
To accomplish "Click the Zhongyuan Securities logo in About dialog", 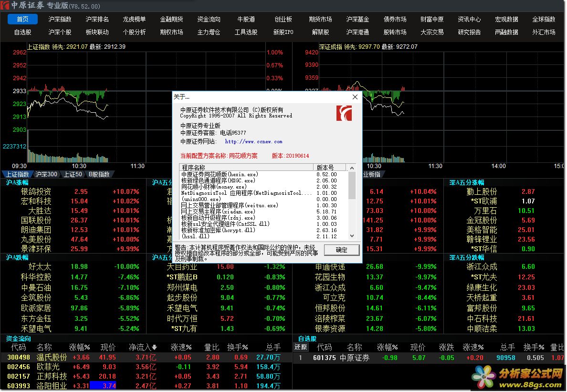I will pyautogui.click(x=344, y=113).
